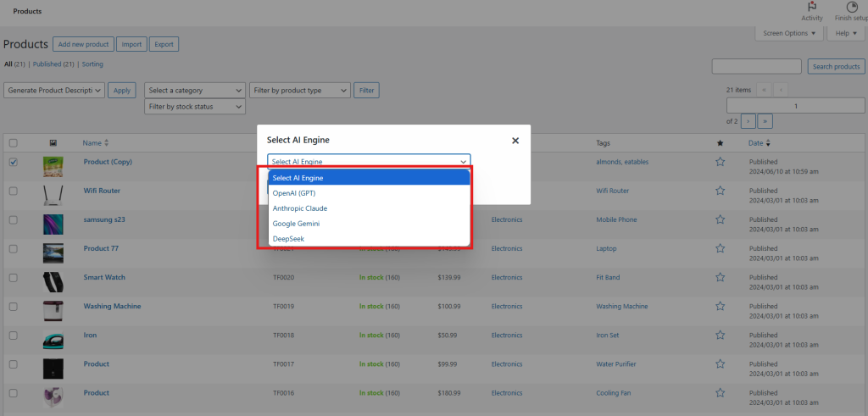Star the samsung s23 row as featured
Image resolution: width=868 pixels, height=416 pixels.
tap(721, 219)
